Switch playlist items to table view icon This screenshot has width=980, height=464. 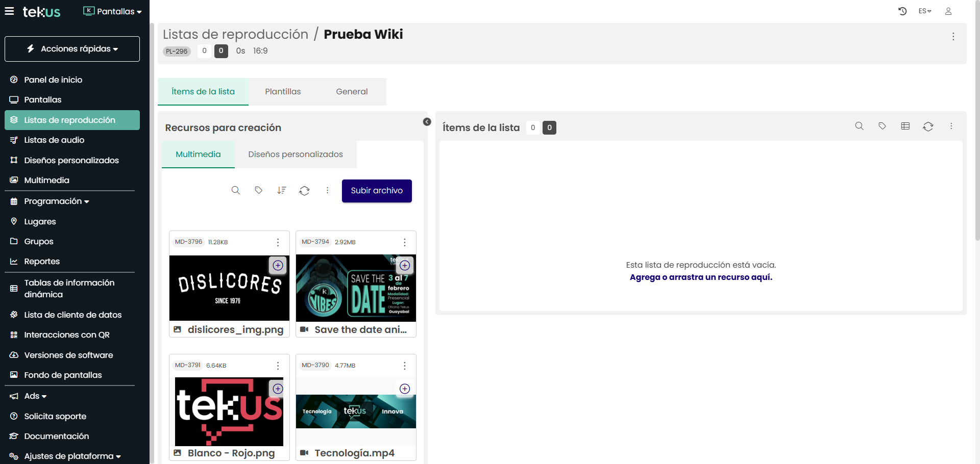pos(905,126)
